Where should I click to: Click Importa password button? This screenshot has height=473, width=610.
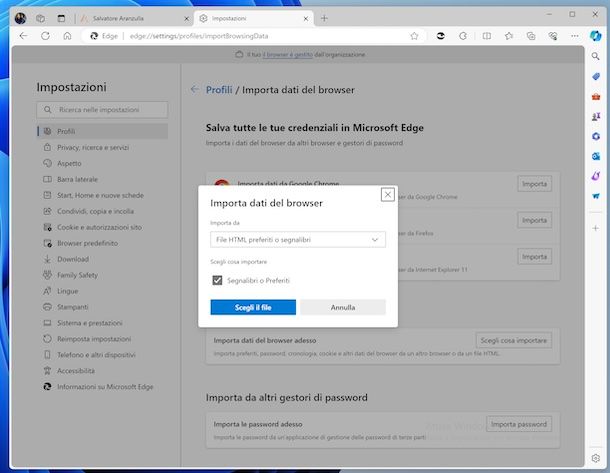[519, 424]
